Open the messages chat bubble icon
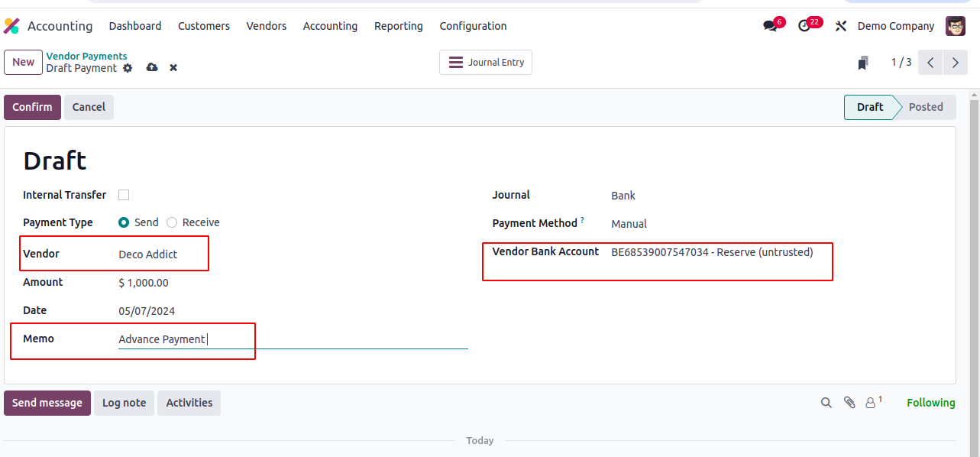 [x=770, y=26]
